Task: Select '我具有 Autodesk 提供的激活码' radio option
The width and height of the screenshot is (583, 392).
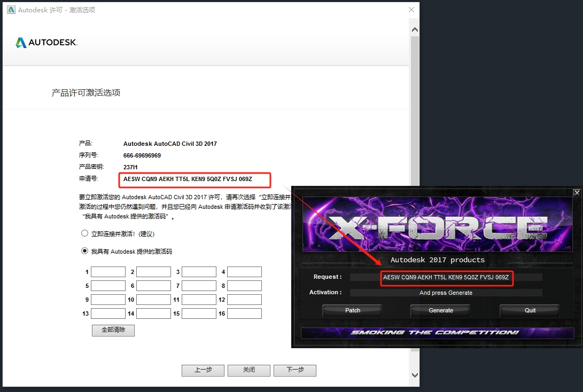Action: [x=85, y=251]
